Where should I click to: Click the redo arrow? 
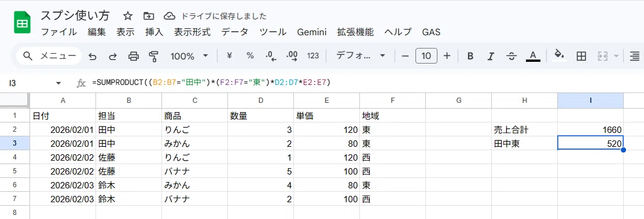point(112,56)
